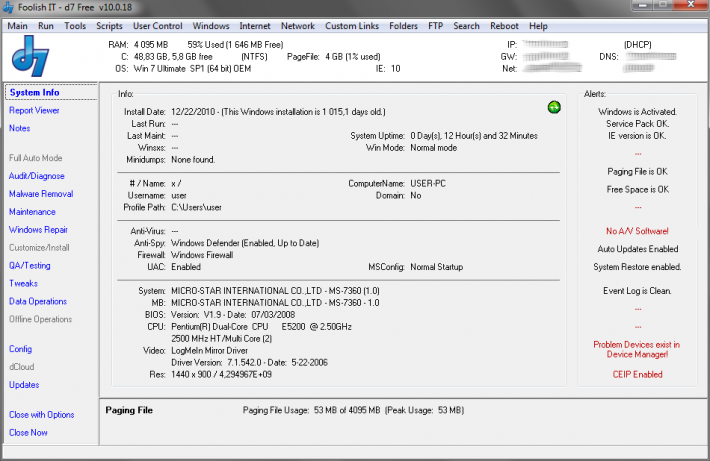Click Close with Options link
The image size is (710, 461).
[x=42, y=415]
